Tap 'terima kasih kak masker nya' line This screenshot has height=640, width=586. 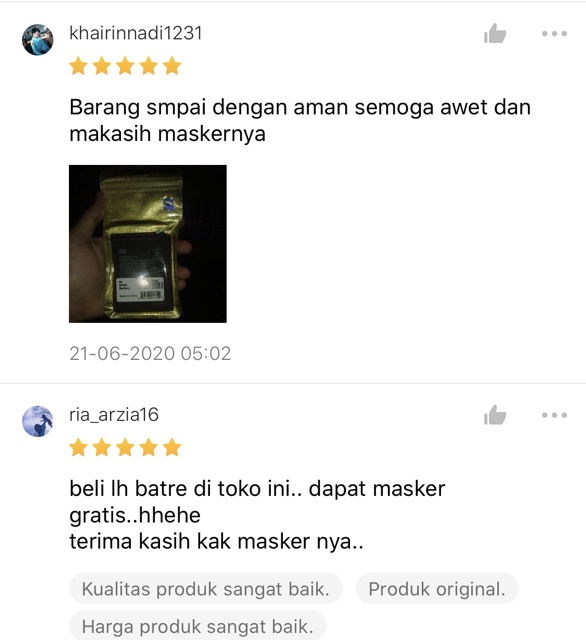[216, 542]
